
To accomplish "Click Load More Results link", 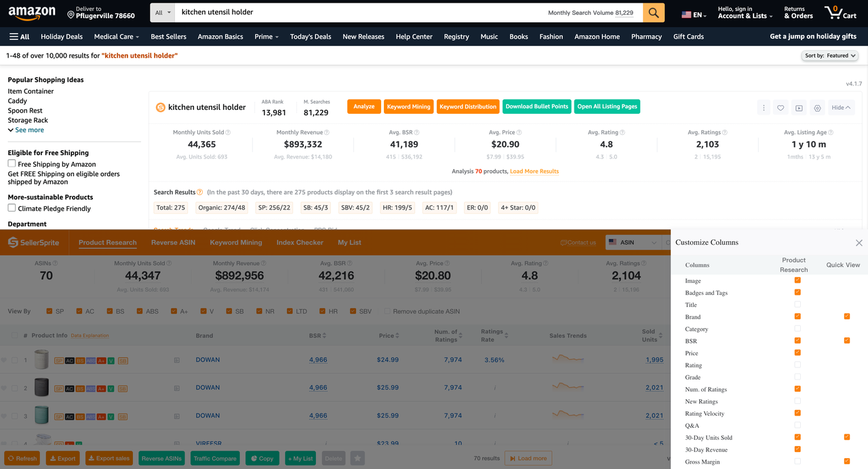I will [534, 171].
